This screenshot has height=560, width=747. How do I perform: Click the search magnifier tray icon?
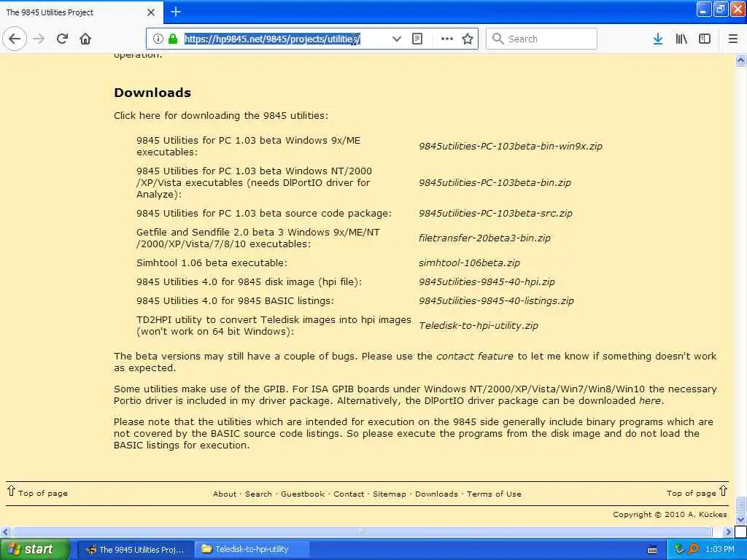pos(694,550)
